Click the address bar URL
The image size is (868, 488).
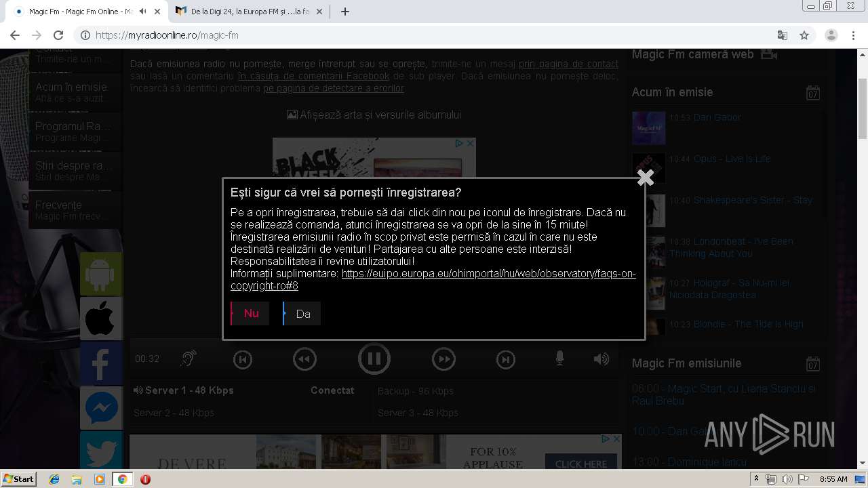point(167,35)
